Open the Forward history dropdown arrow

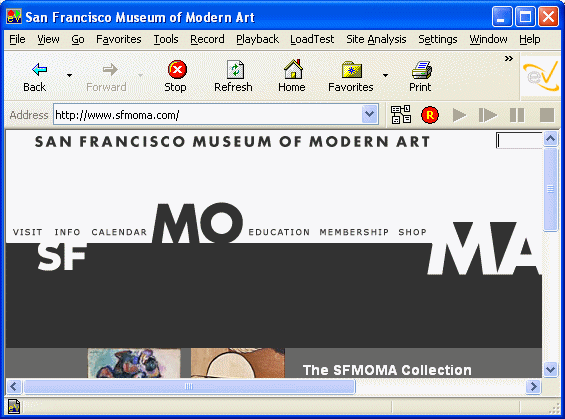pos(140,75)
